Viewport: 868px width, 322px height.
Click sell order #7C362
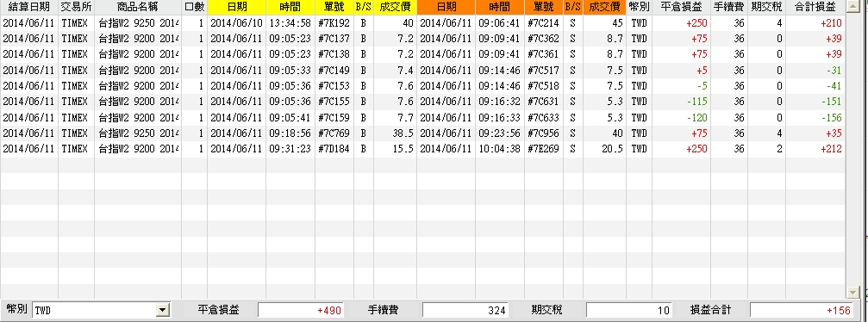point(543,39)
